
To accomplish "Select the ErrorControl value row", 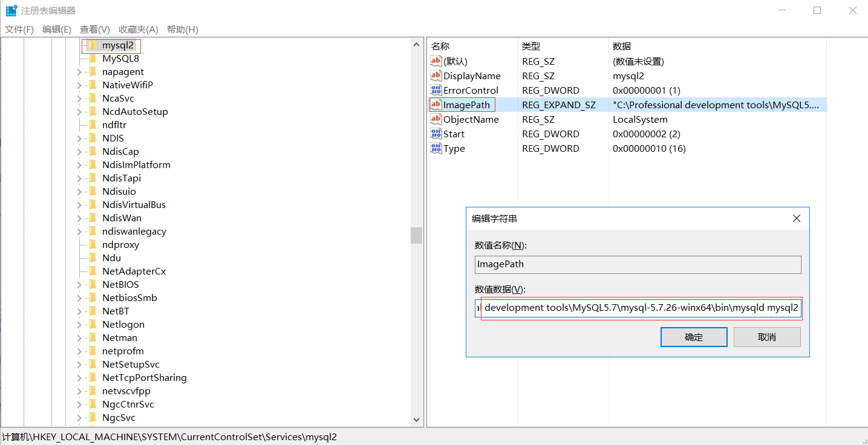I will point(627,90).
